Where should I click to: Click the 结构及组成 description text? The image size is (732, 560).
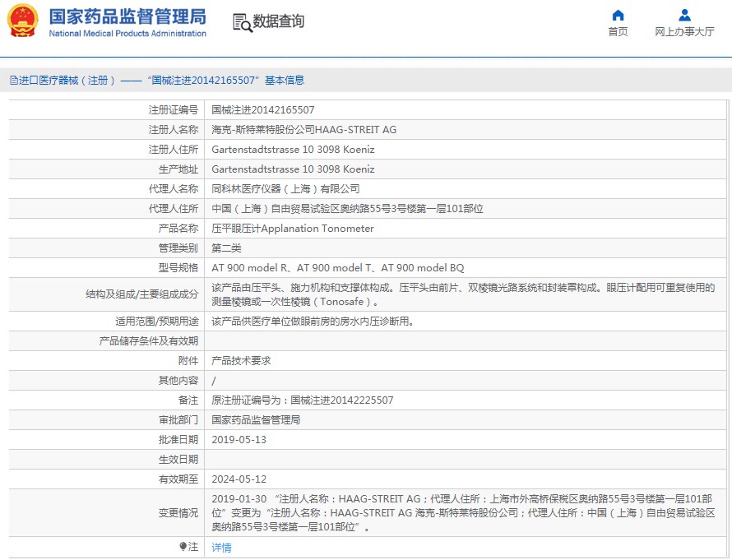(463, 294)
